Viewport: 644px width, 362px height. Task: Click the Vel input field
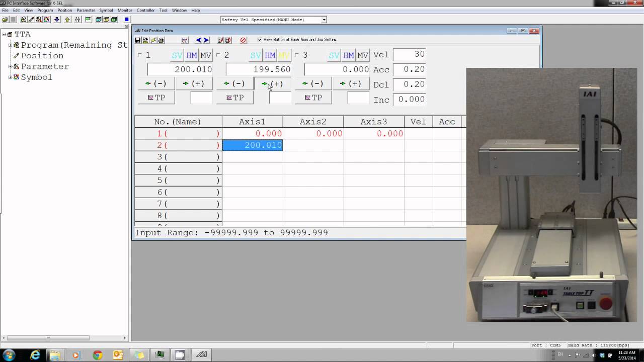pyautogui.click(x=409, y=54)
